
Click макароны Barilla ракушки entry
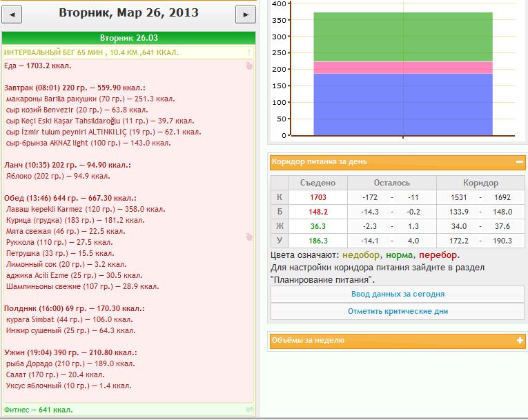pos(90,99)
